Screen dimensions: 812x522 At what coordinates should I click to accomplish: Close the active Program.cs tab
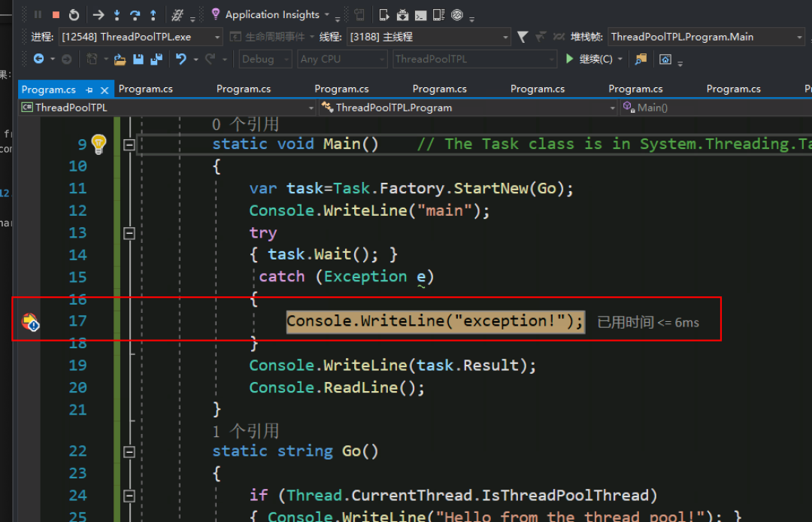tap(105, 90)
